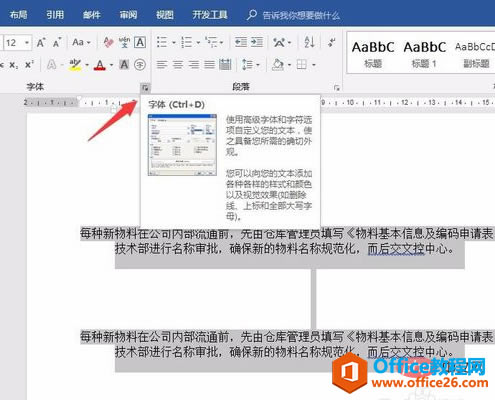The width and height of the screenshot is (495, 400).
Task: Highlight text with the yellow highlighter
Action: click(75, 65)
